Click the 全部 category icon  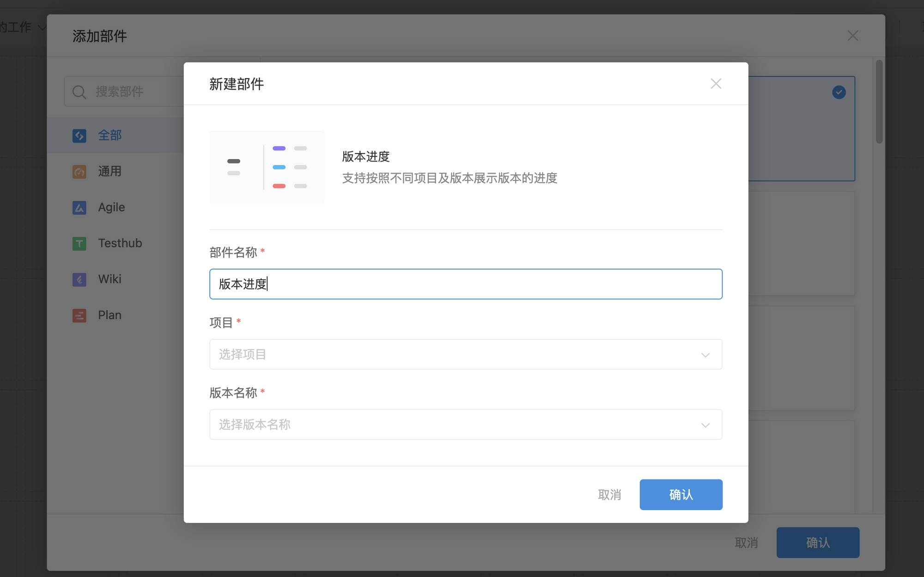(x=79, y=135)
